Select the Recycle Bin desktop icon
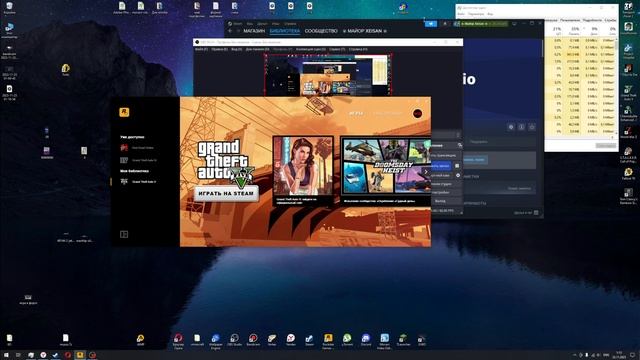The image size is (640, 360). pyautogui.click(x=9, y=7)
